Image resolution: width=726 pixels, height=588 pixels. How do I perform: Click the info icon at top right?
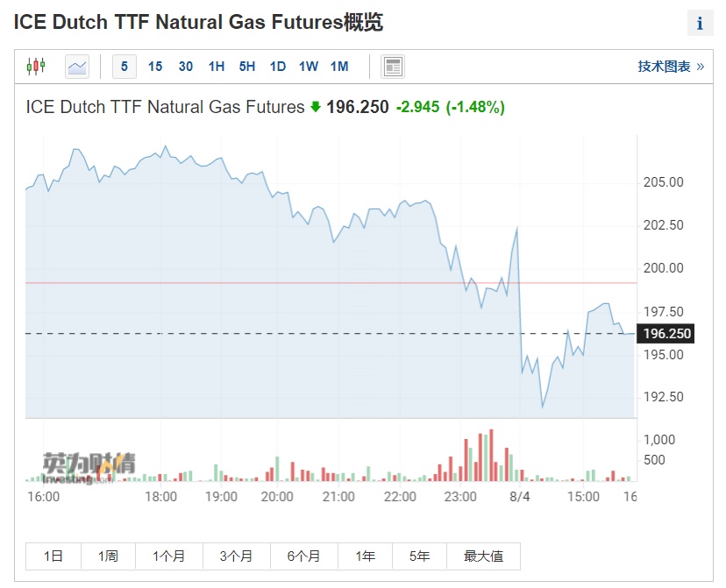tap(699, 24)
